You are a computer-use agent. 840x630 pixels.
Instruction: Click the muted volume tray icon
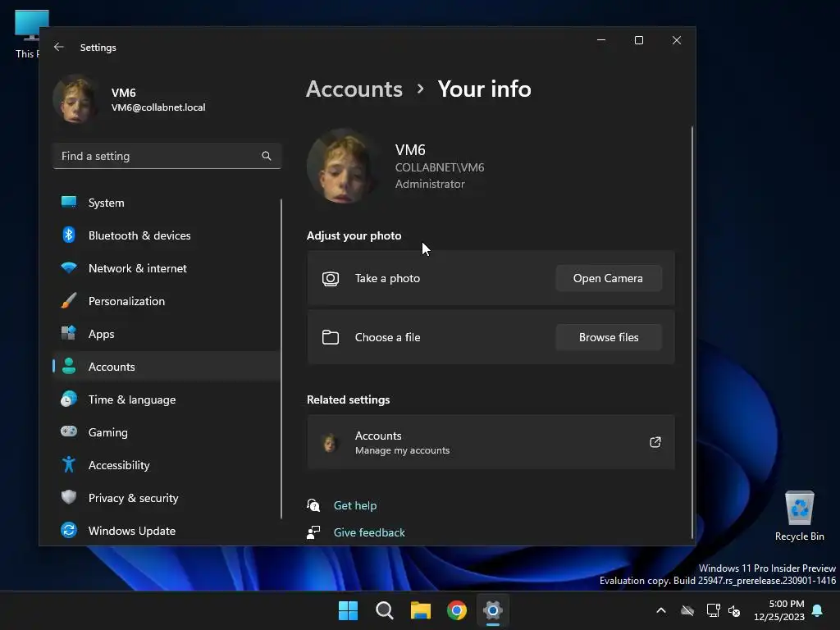pos(734,610)
